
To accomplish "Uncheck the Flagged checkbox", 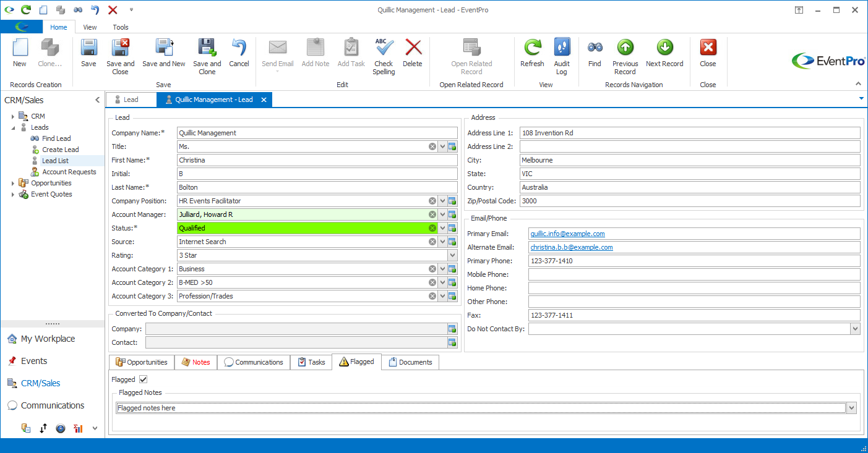I will coord(144,379).
